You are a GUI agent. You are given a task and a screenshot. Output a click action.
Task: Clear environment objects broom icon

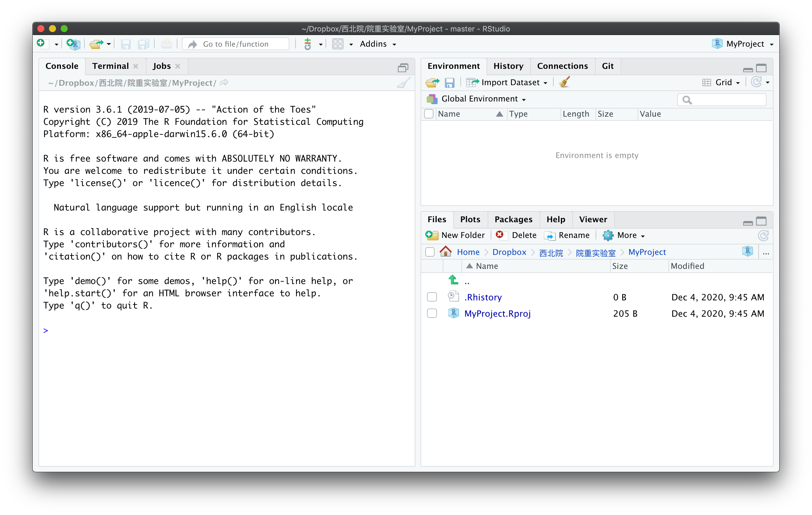(x=564, y=82)
